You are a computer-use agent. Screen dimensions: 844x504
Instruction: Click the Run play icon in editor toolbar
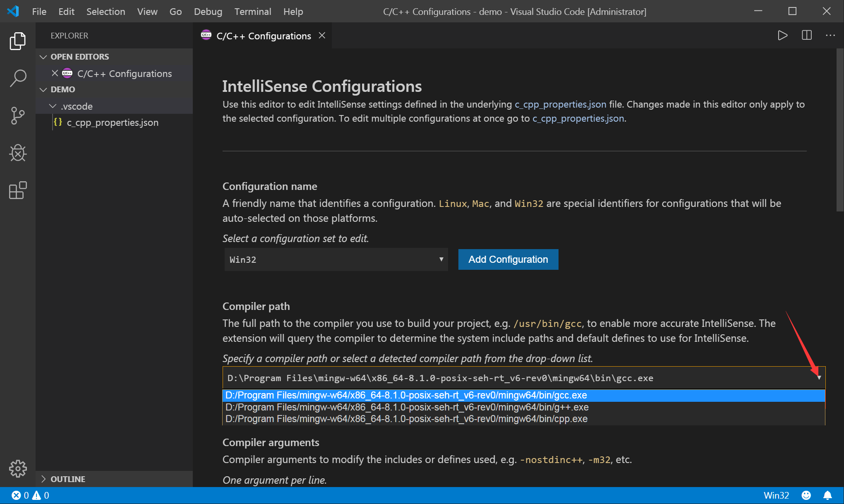coord(782,36)
